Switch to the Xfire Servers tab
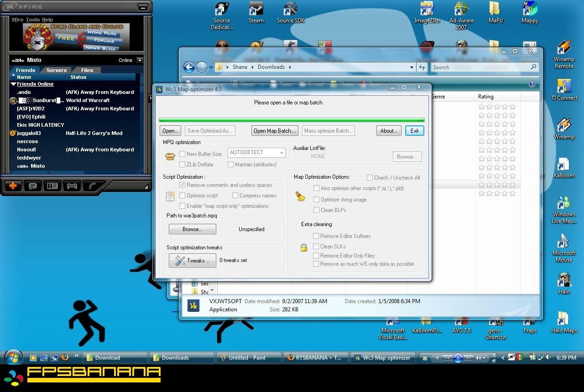 click(x=57, y=70)
